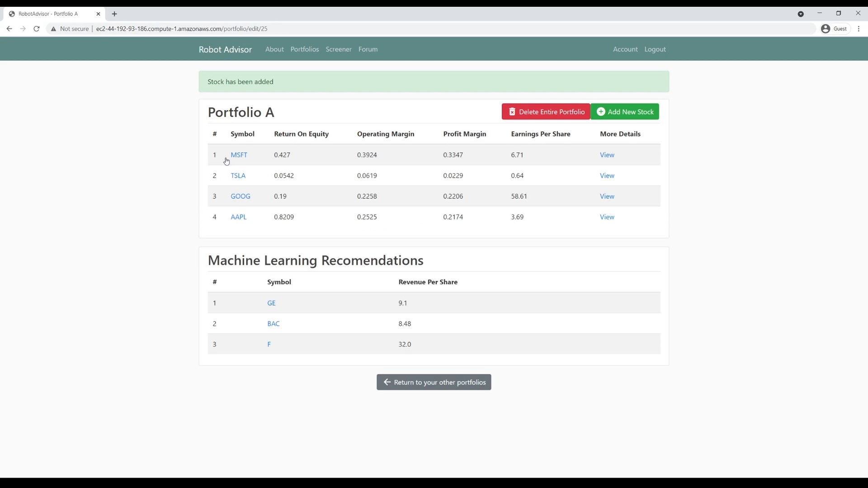Click the Guest profile avatar icon
The height and width of the screenshot is (488, 868).
pos(826,28)
